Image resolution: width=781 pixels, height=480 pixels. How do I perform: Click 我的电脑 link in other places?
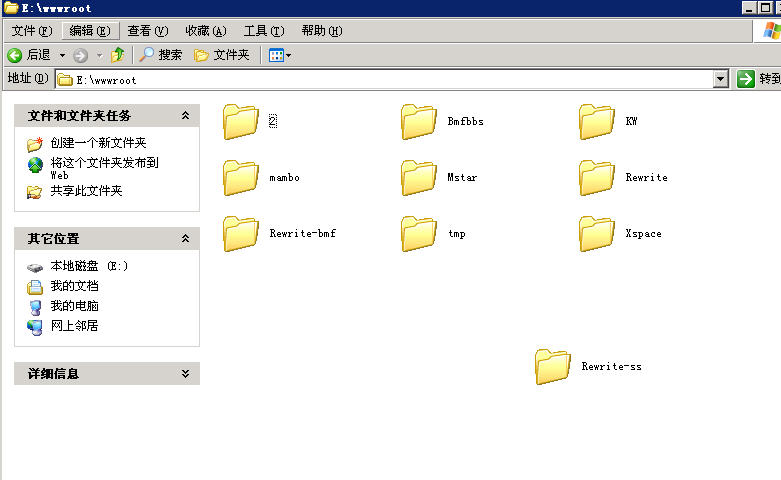click(x=74, y=306)
